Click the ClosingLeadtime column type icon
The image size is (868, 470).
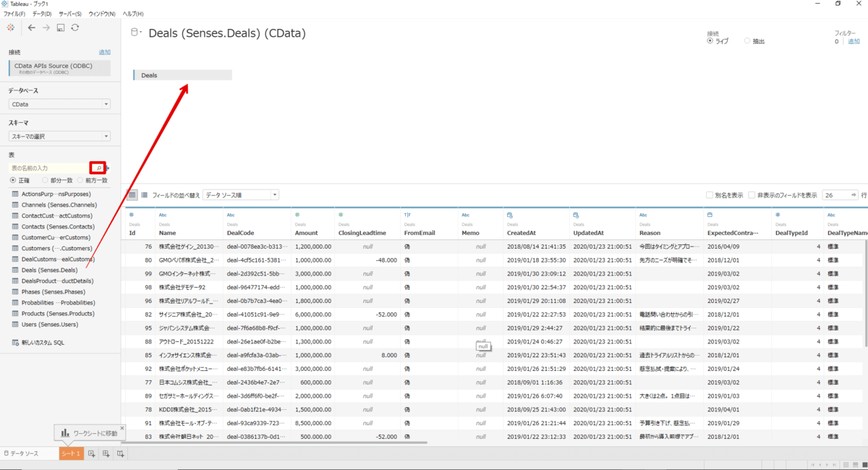[341, 215]
